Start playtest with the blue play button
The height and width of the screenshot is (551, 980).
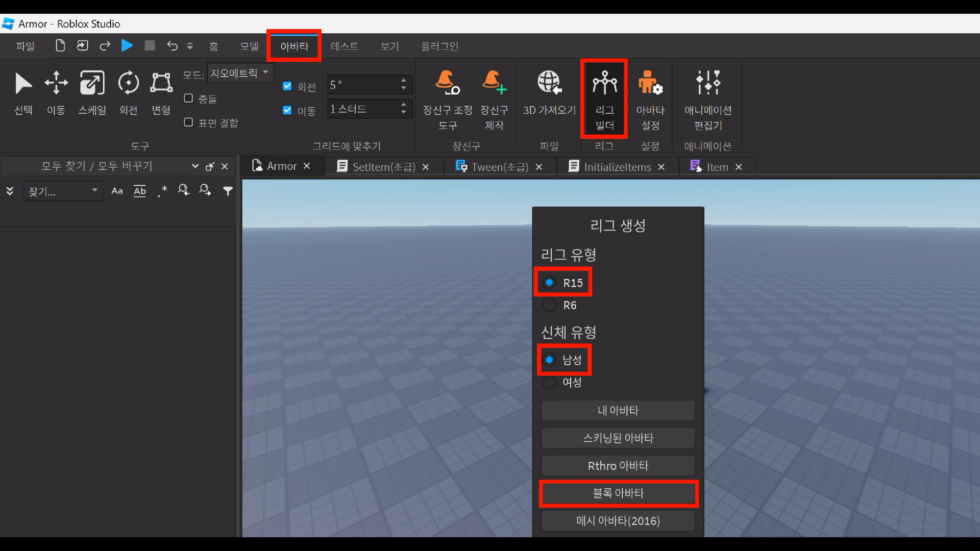tap(127, 46)
